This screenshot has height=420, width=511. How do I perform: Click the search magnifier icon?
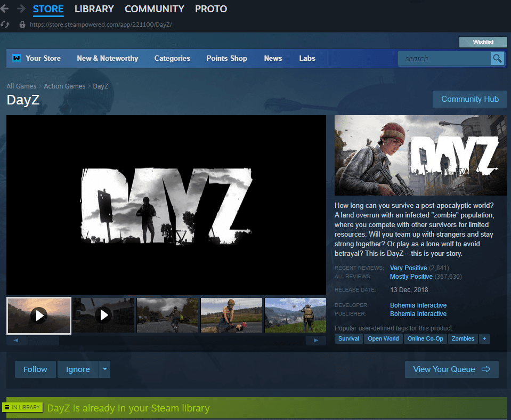point(497,59)
